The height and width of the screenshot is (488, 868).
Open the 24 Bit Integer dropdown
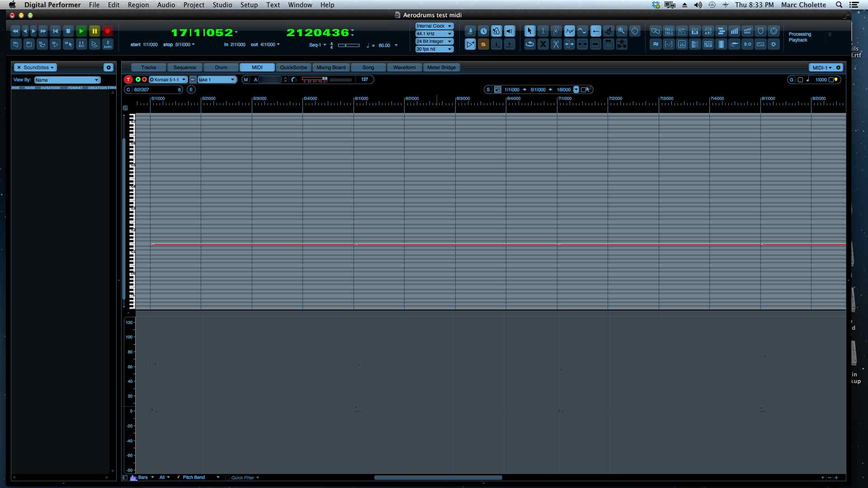pos(434,42)
